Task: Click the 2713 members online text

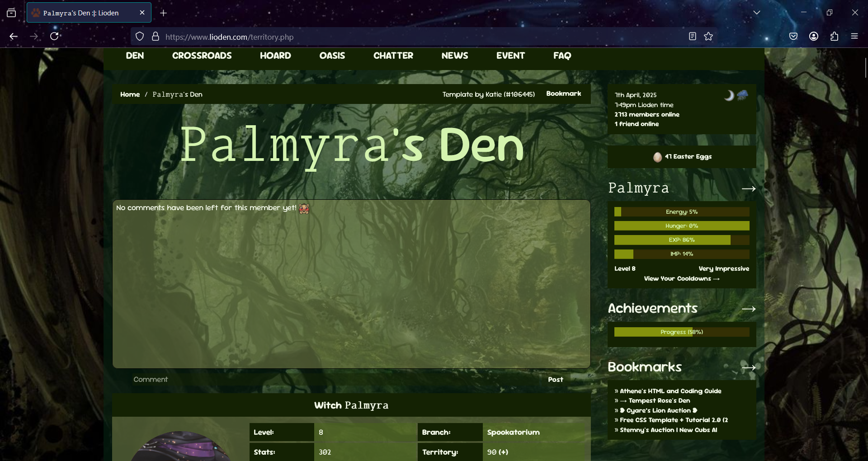Action: tap(647, 114)
